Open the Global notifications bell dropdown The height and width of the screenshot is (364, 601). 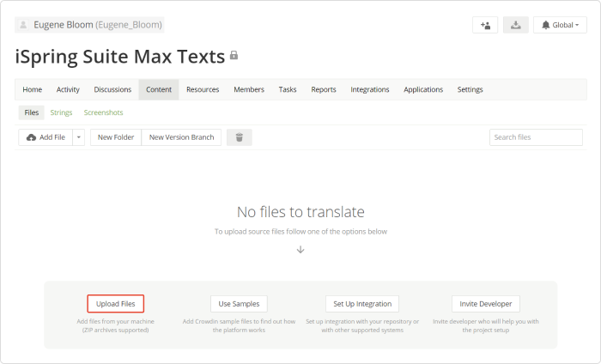point(560,25)
